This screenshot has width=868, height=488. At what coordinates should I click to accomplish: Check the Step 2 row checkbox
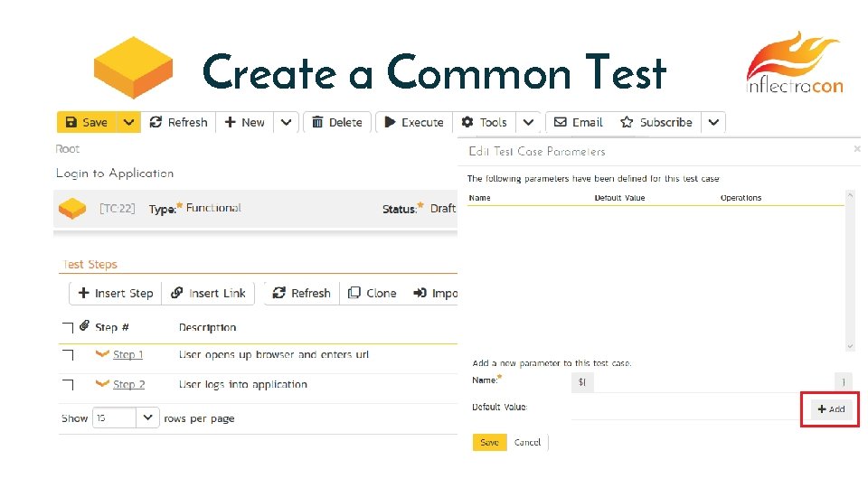point(68,385)
